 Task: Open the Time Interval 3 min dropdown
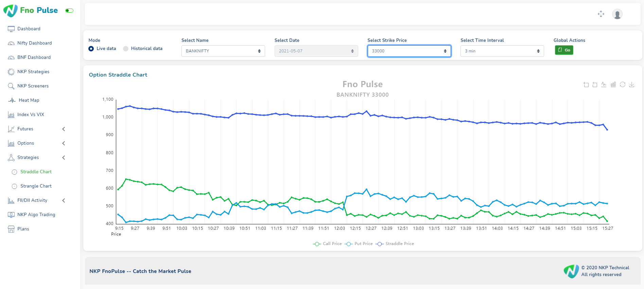pos(502,51)
